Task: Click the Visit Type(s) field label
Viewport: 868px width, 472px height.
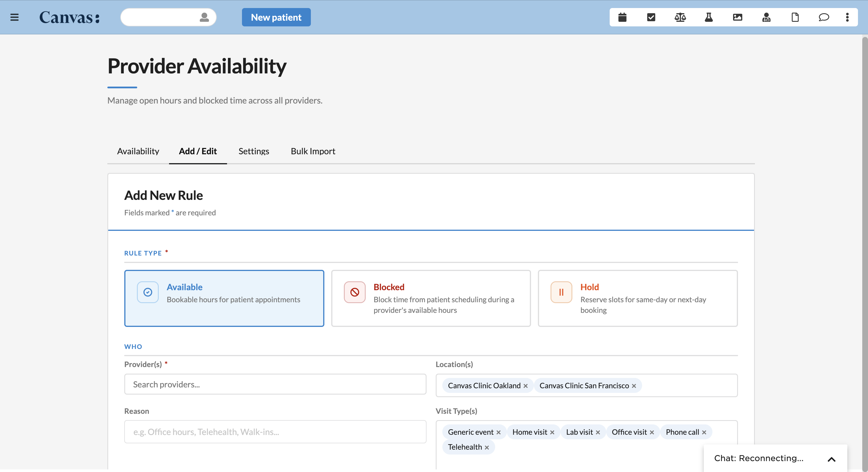Action: [x=456, y=411]
